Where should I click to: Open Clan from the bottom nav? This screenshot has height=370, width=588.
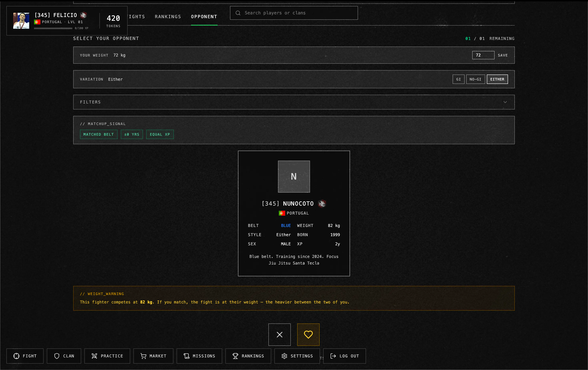click(64, 356)
